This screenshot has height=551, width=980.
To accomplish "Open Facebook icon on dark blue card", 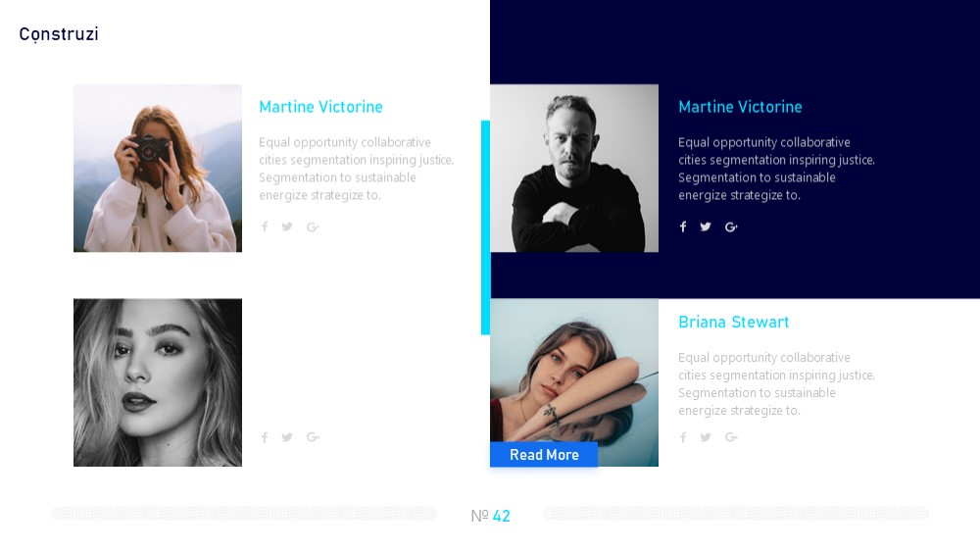I will pos(683,226).
